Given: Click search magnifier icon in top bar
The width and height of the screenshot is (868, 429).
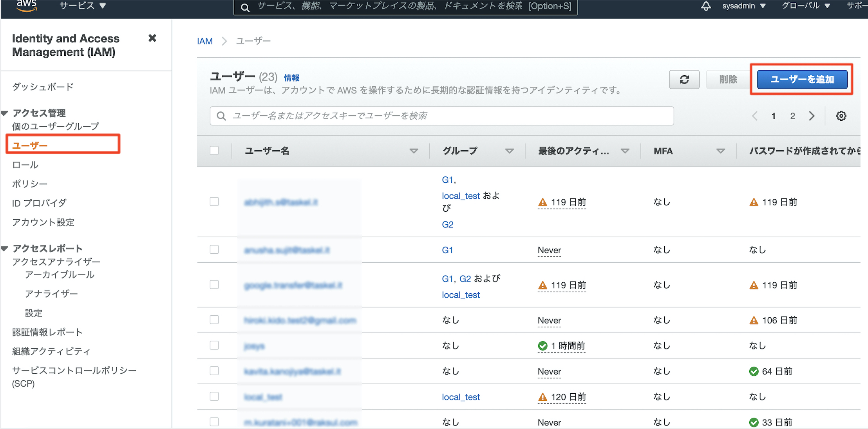Looking at the screenshot, I should click(x=245, y=7).
